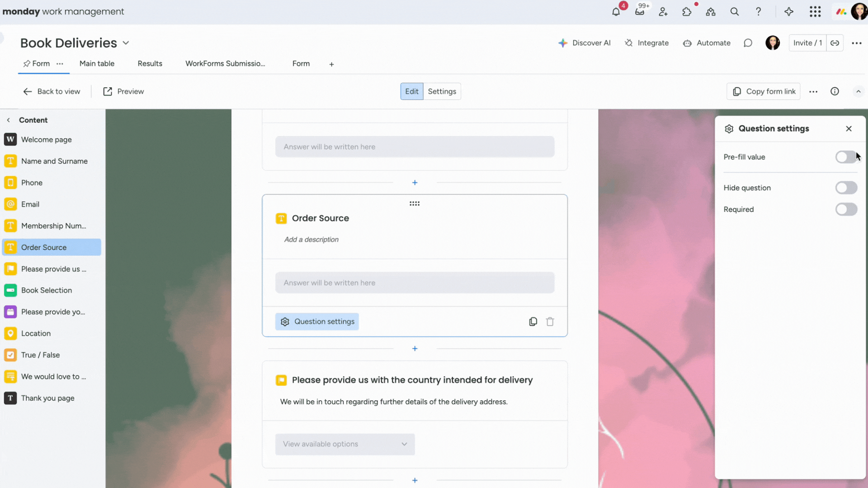
Task: Open the user profile avatar in top bar
Action: [859, 12]
